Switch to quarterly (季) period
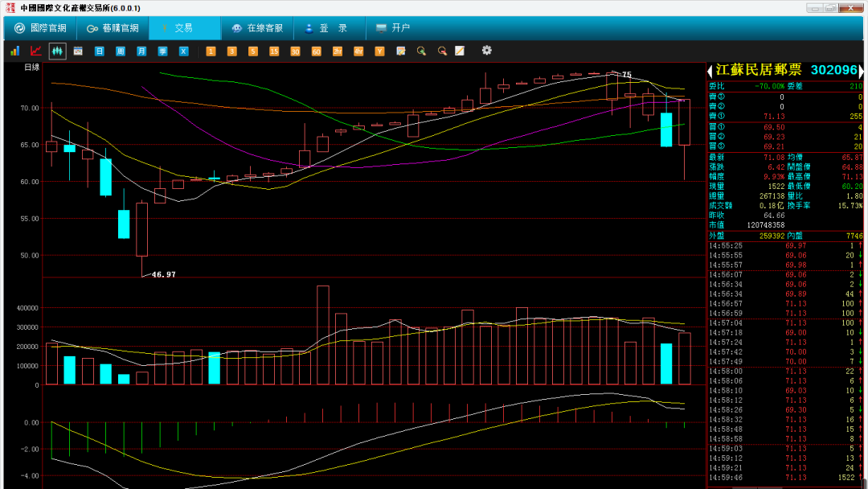 click(x=162, y=51)
